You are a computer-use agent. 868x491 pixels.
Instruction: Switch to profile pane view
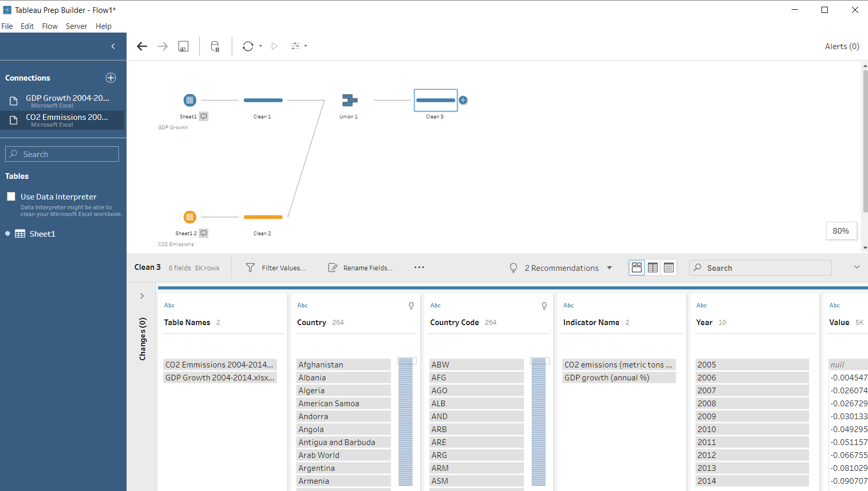point(637,268)
